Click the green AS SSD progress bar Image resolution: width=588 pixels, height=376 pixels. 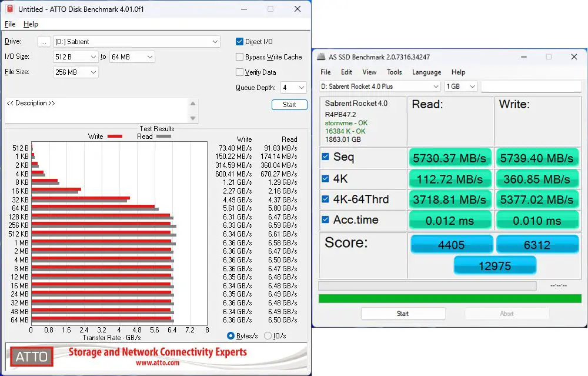450,299
